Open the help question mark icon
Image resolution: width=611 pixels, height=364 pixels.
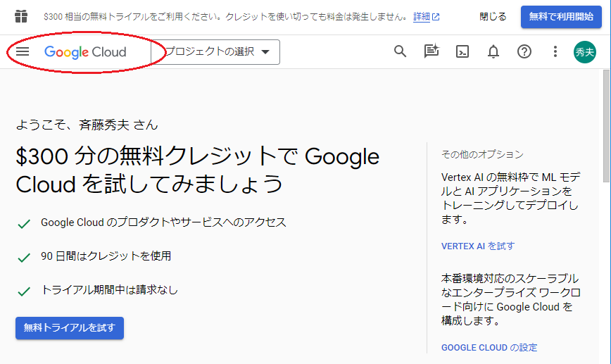click(524, 51)
